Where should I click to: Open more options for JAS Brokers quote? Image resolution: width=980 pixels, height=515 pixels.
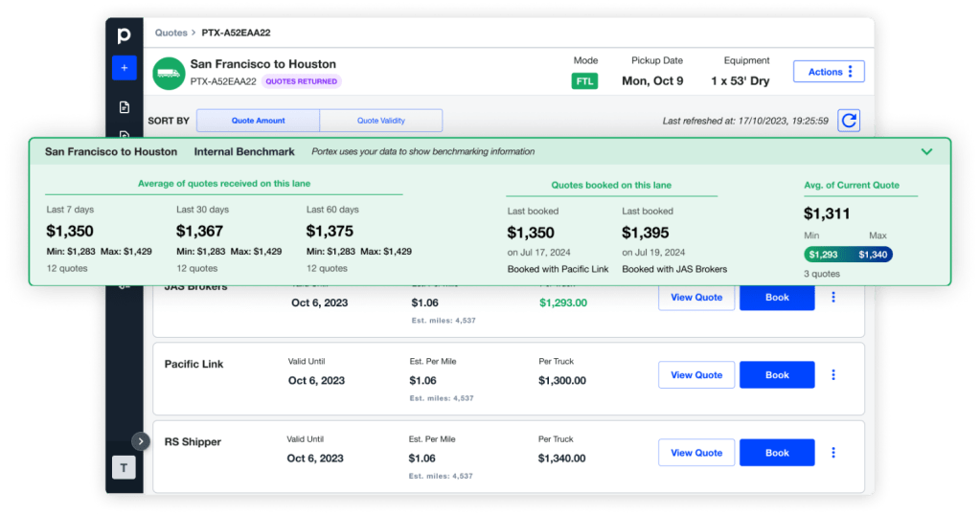tap(833, 297)
